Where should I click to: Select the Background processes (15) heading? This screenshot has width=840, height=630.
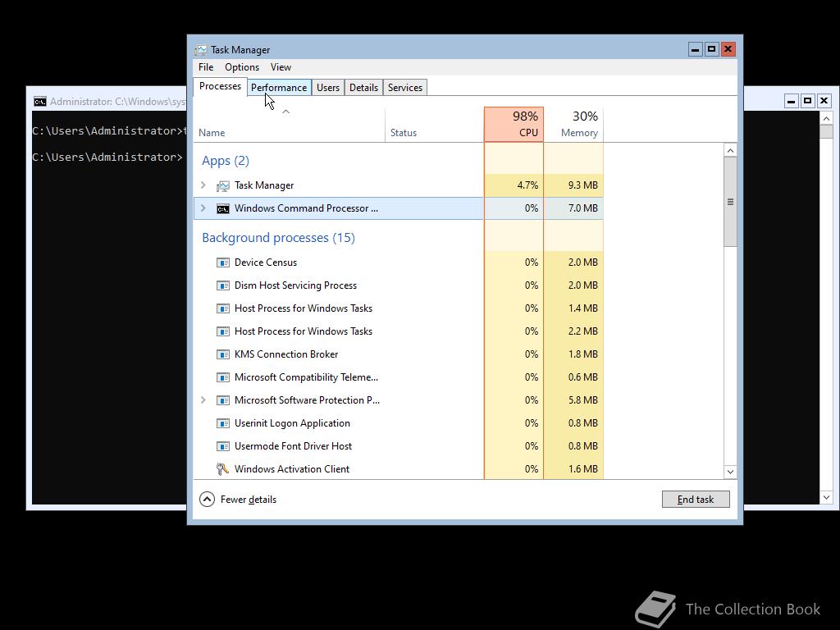279,238
